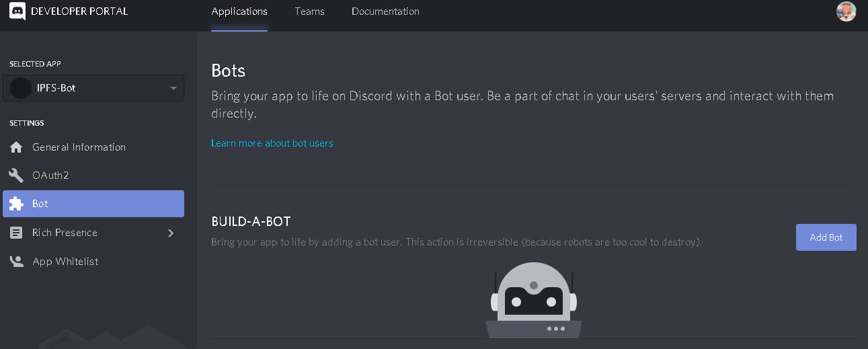Viewport: 868px width, 349px height.
Task: Go to the Documentation tab
Action: point(385,11)
